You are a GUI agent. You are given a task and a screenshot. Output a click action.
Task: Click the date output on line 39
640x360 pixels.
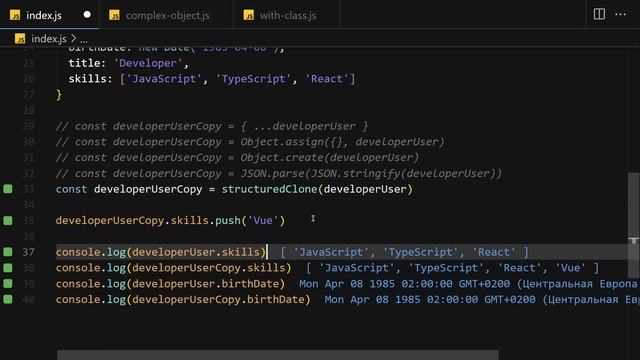point(469,284)
